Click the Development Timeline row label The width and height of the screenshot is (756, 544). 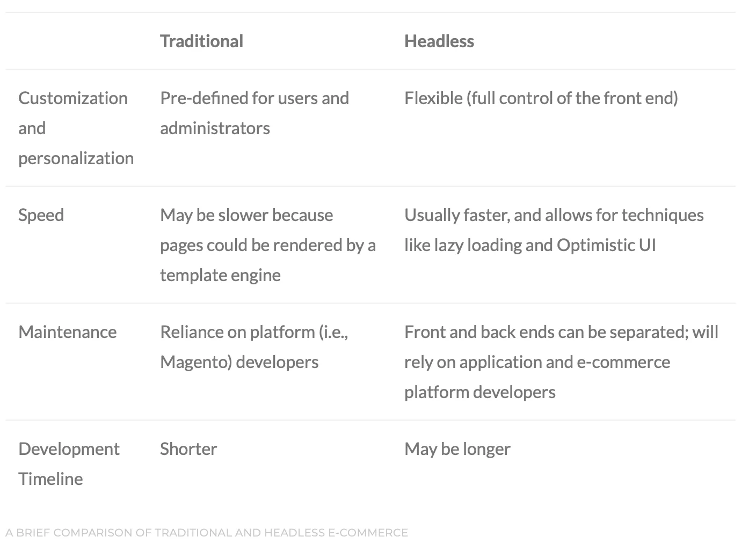(69, 464)
